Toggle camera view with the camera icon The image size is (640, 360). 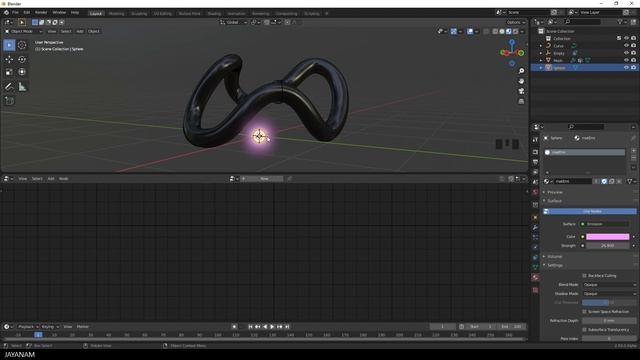click(521, 91)
